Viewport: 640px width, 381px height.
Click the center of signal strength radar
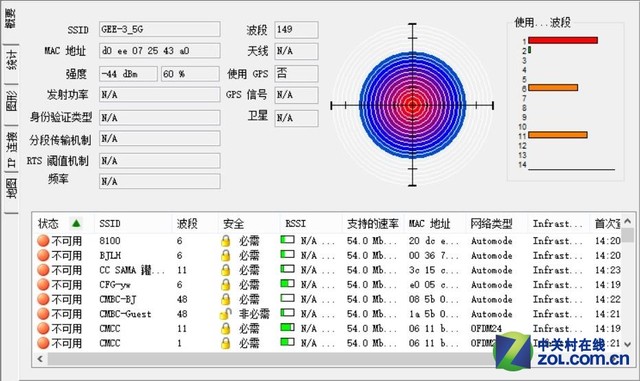tap(412, 105)
